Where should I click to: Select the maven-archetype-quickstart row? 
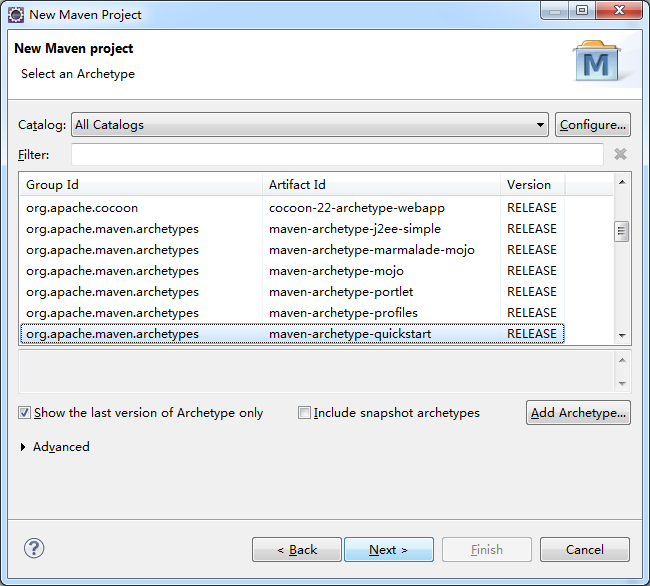pyautogui.click(x=292, y=334)
